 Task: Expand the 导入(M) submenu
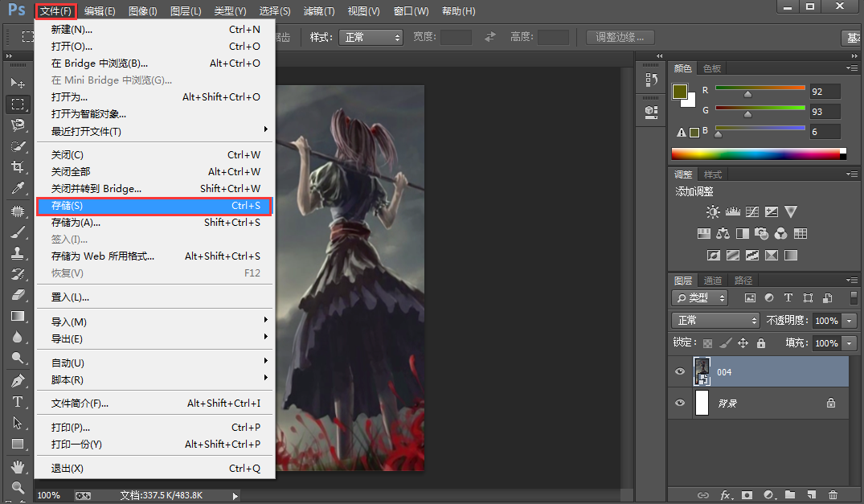point(155,322)
